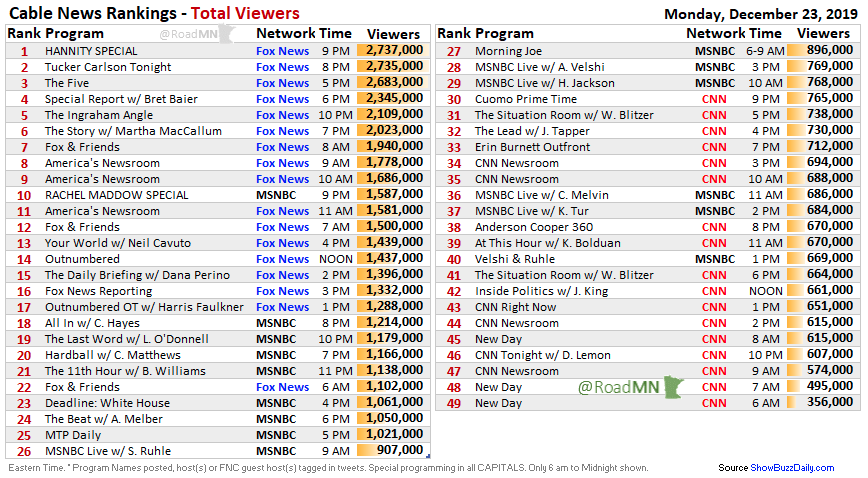Click the right table Network column header
This screenshot has width=868, height=478.
[x=715, y=34]
